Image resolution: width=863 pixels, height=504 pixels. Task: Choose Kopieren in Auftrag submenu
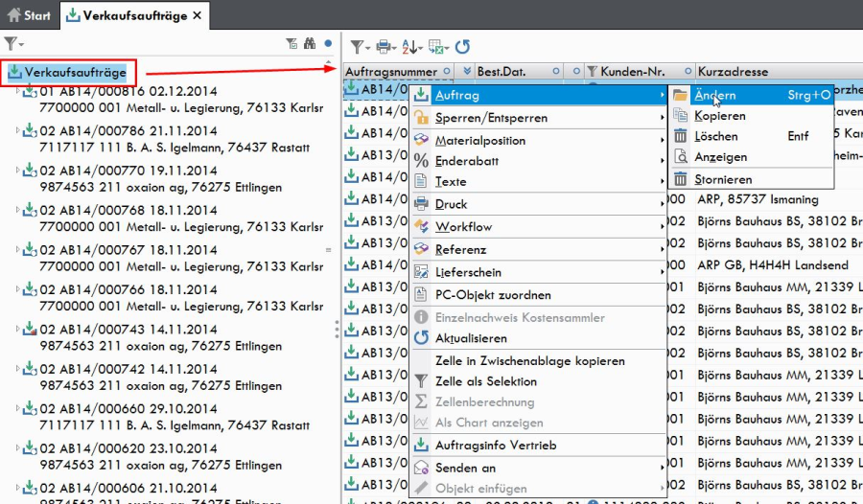tap(752, 116)
